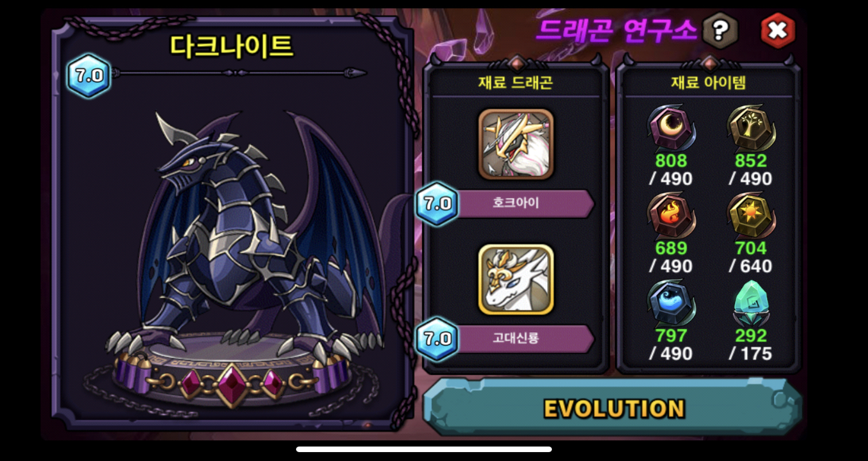Select the 고대신룡 white dragon portrait
The width and height of the screenshot is (868, 461).
click(516, 279)
